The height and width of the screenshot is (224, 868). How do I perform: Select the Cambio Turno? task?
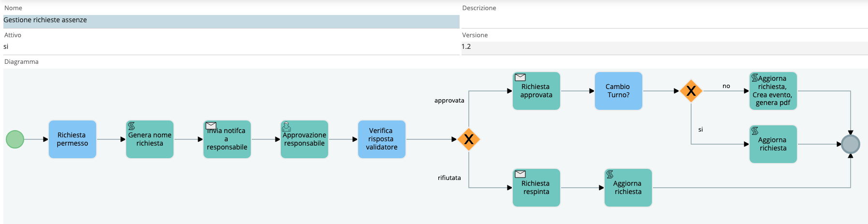619,91
